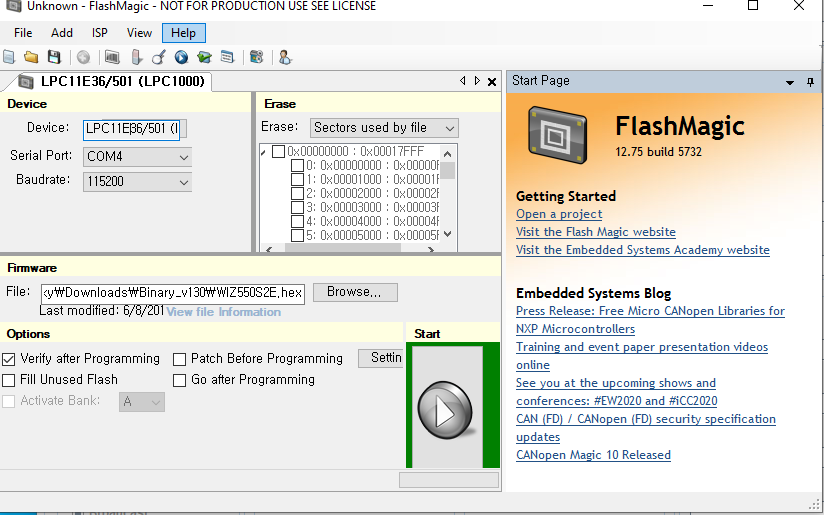
Task: Check sector 4 checkbox at 0x00004000
Action: click(x=297, y=221)
